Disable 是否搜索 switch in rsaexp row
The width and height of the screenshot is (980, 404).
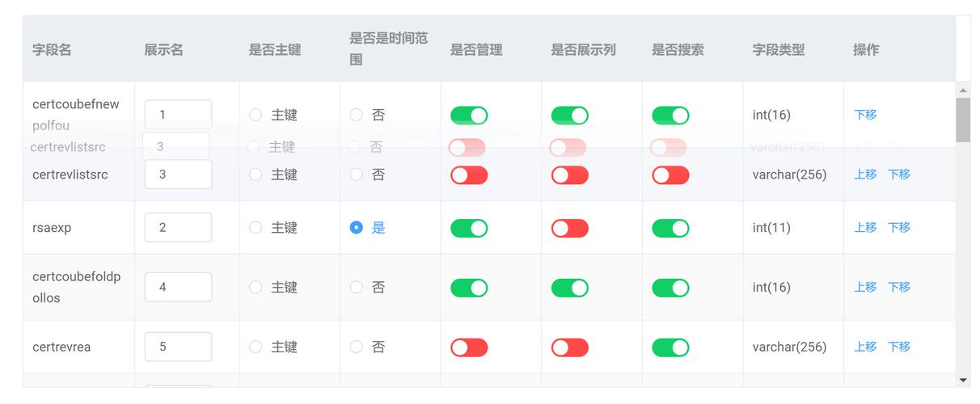[x=670, y=229]
